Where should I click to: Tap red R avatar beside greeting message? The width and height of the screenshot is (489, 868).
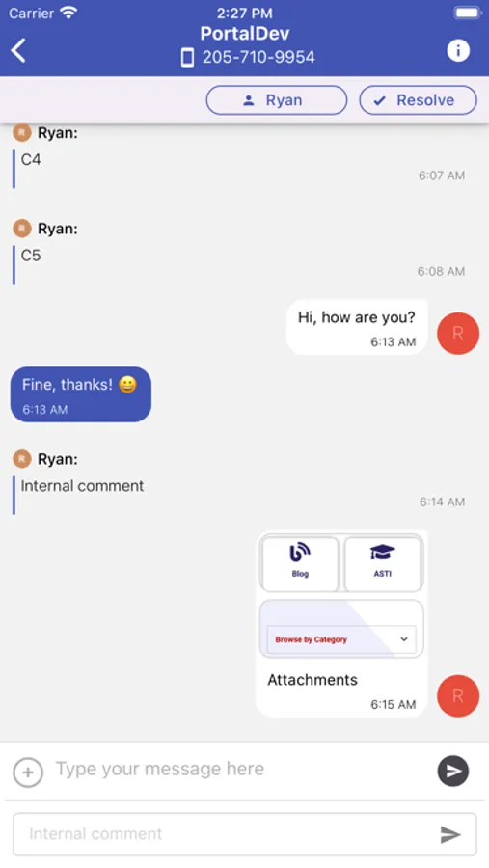pyautogui.click(x=458, y=334)
